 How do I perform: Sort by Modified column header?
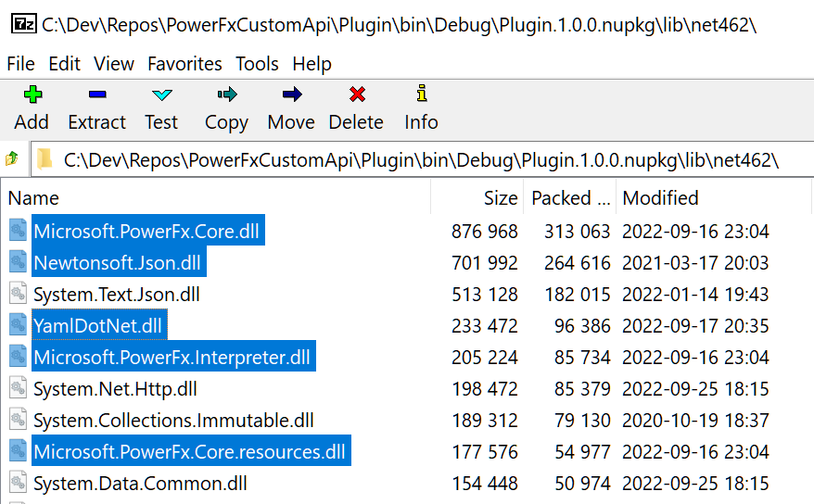coord(714,197)
